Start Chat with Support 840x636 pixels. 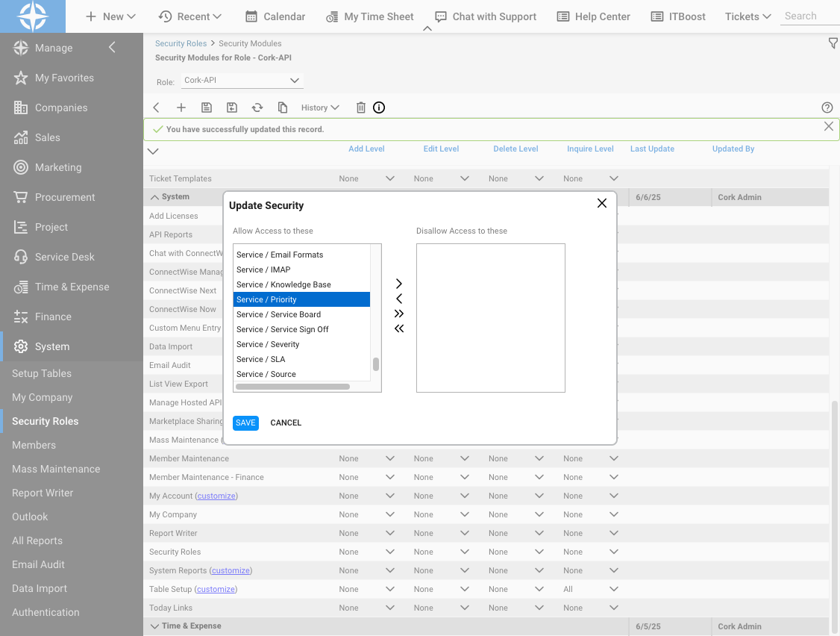486,16
